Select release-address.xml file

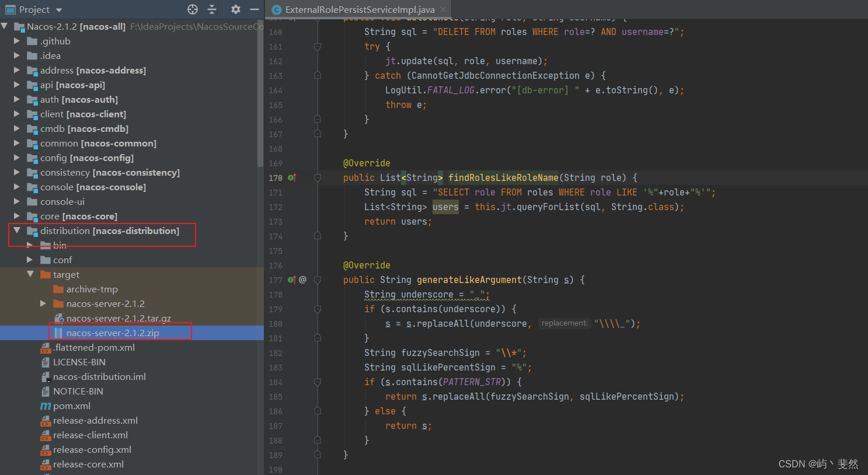tap(95, 420)
